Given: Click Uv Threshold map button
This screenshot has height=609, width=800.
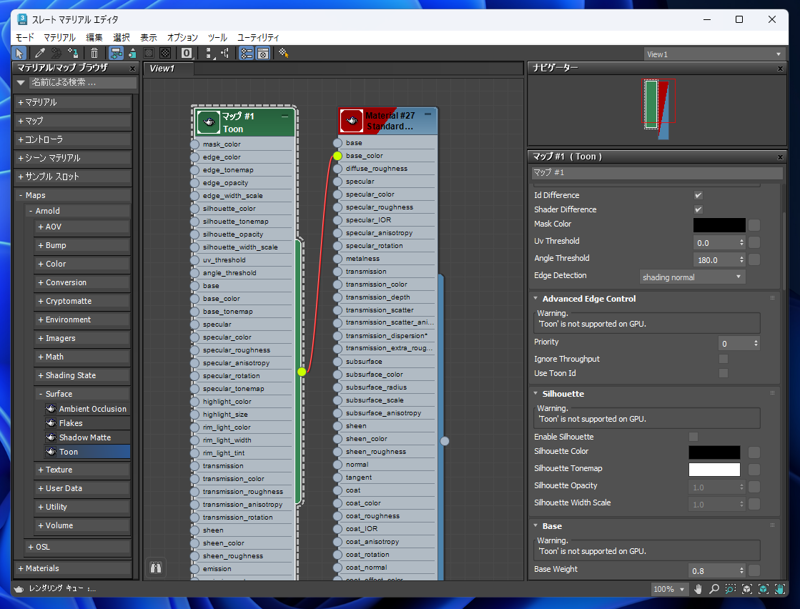Looking at the screenshot, I should coord(754,242).
